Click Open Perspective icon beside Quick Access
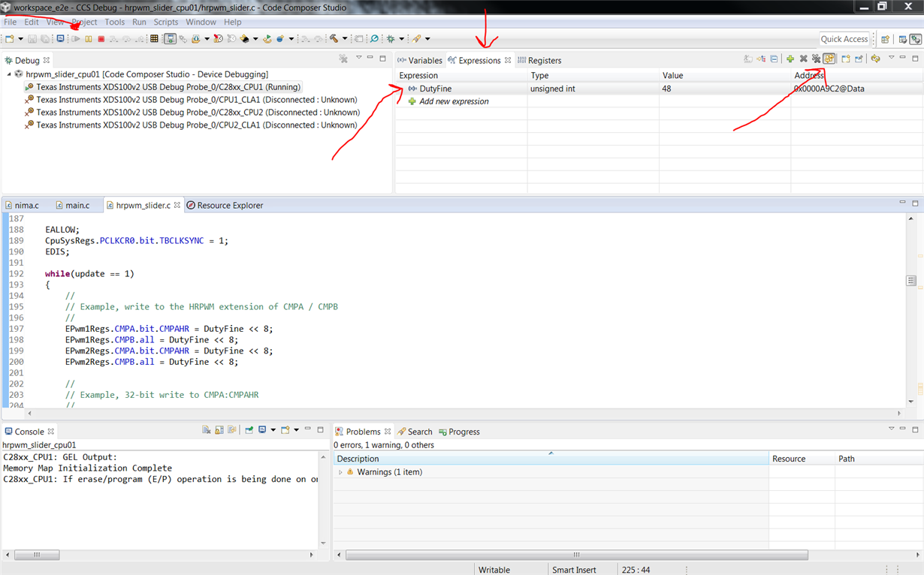Image resolution: width=924 pixels, height=575 pixels. coord(885,39)
